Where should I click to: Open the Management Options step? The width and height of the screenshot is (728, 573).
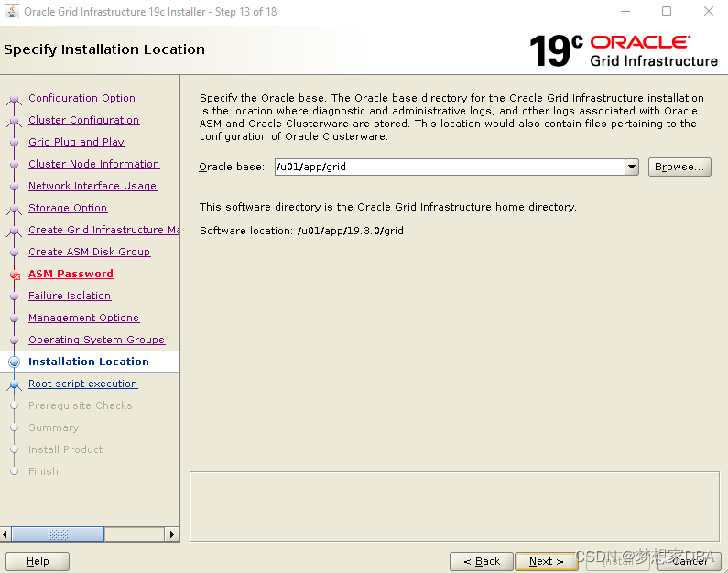83,318
